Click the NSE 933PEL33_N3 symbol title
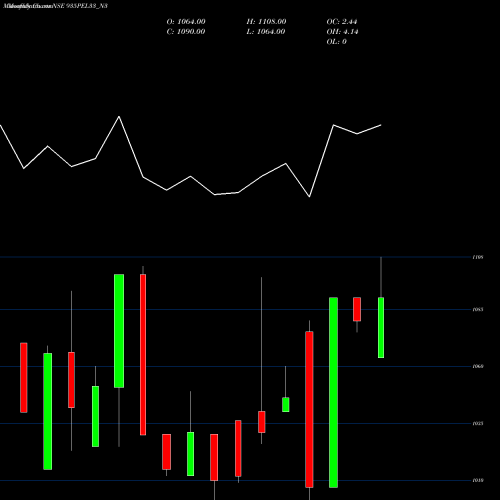The image size is (500, 500). click(x=80, y=6)
